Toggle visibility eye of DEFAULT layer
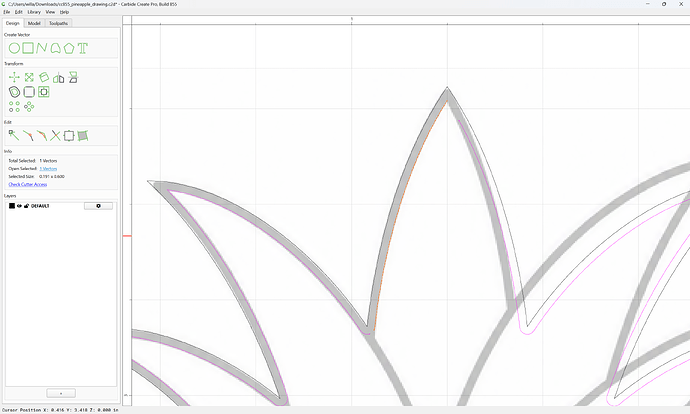Viewport: 690px width, 414px height. [x=19, y=206]
